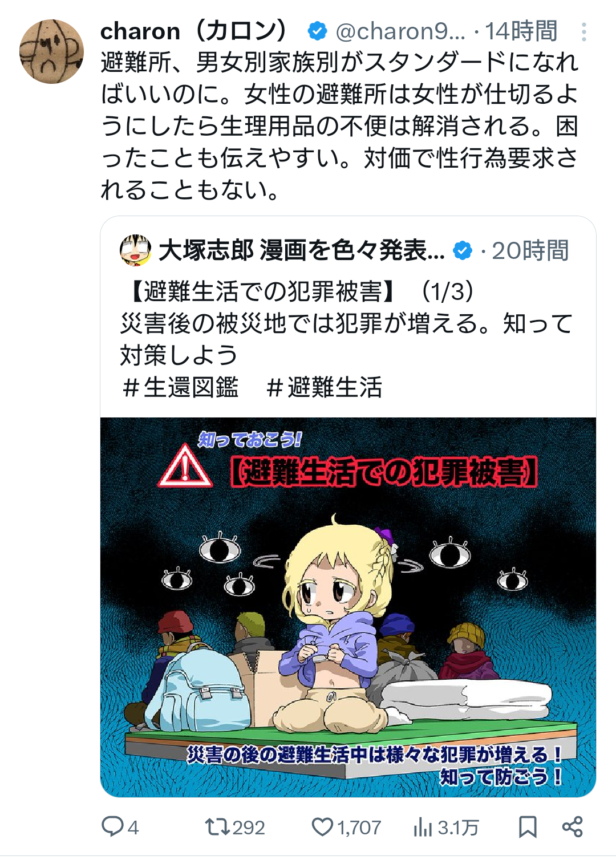Open the #避難生活 hashtag
This screenshot has height=868, width=616.
[x=324, y=387]
